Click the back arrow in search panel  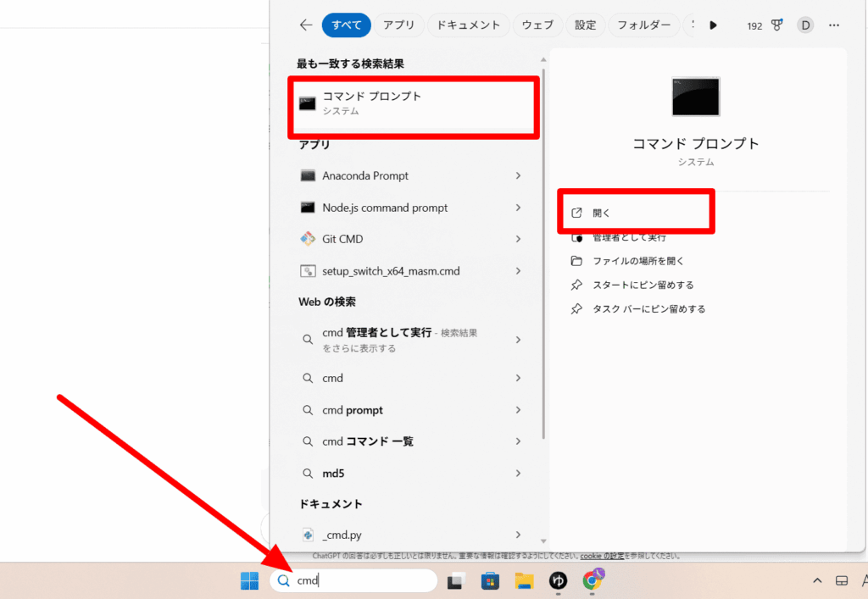[306, 25]
